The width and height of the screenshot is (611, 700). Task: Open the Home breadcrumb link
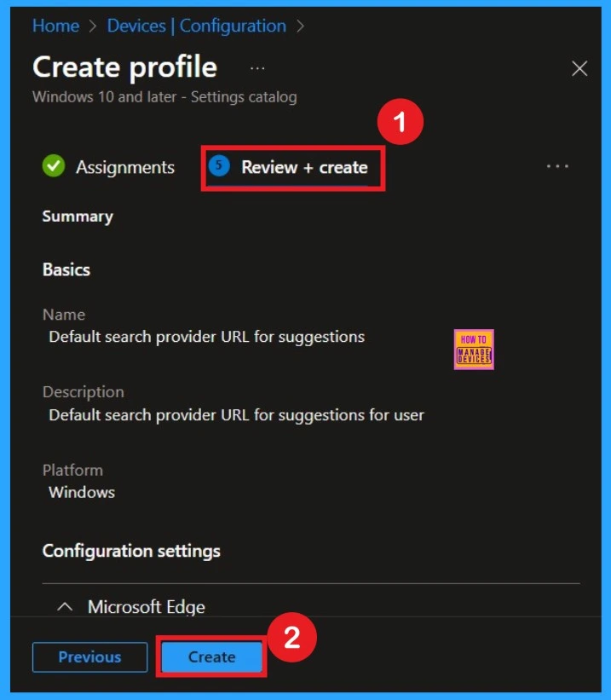[x=55, y=26]
